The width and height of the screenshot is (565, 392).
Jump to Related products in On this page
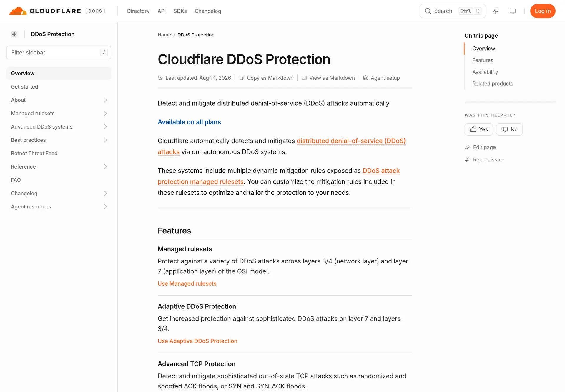493,84
